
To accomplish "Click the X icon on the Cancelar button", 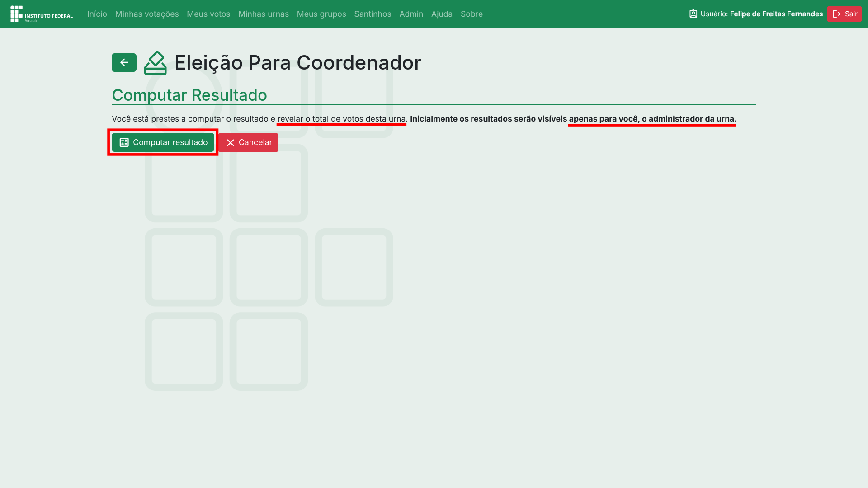I will [x=231, y=143].
